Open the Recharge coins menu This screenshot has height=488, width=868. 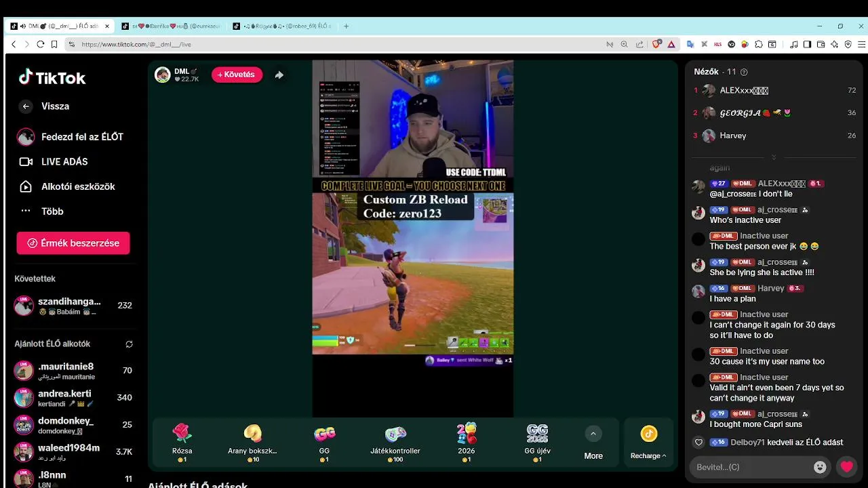[x=649, y=443]
